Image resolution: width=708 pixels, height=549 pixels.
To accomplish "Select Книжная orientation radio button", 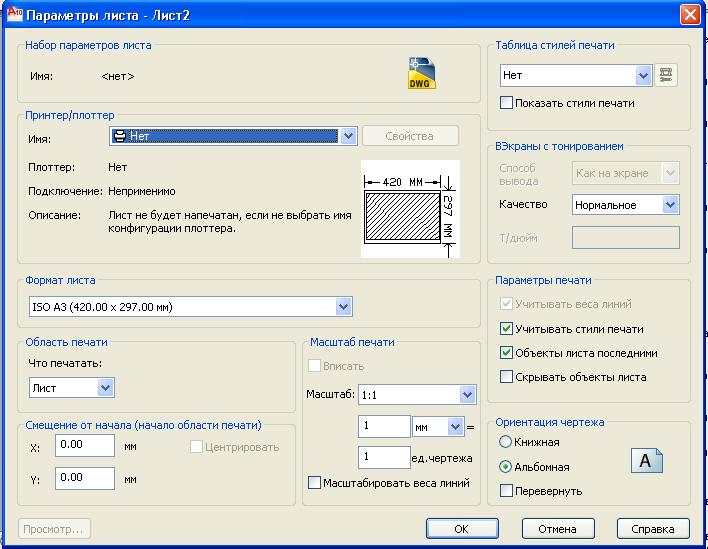I will pyautogui.click(x=505, y=442).
